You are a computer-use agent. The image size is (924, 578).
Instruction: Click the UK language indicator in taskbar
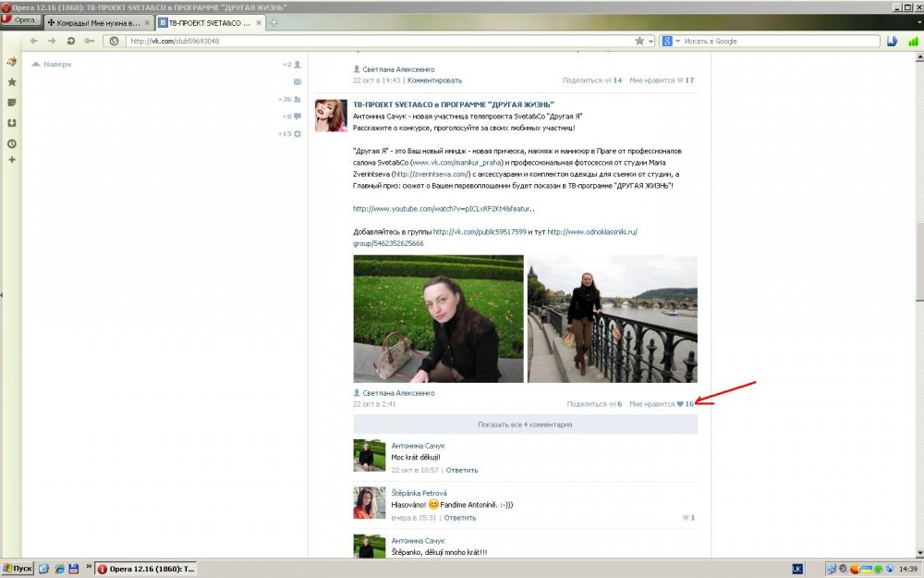(797, 569)
